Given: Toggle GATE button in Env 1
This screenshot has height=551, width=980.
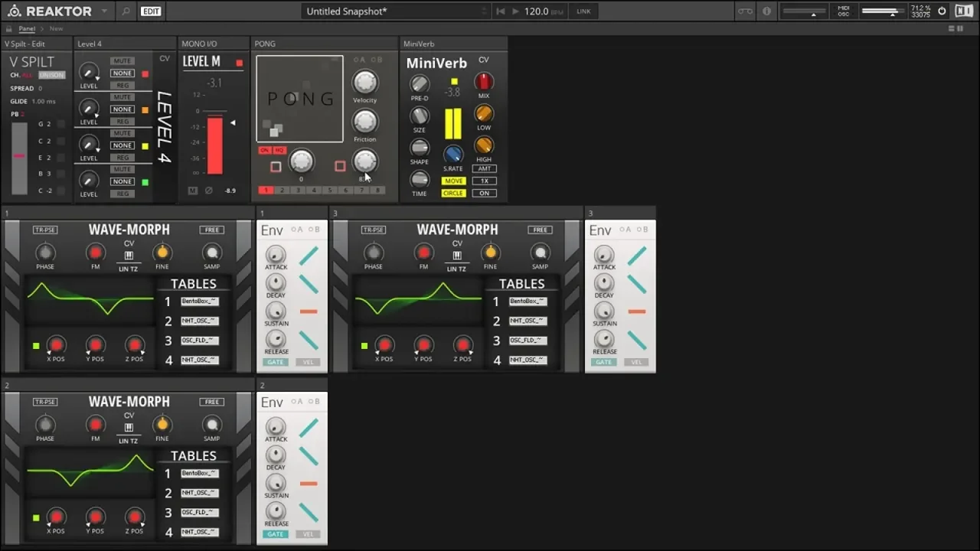Looking at the screenshot, I should 275,362.
